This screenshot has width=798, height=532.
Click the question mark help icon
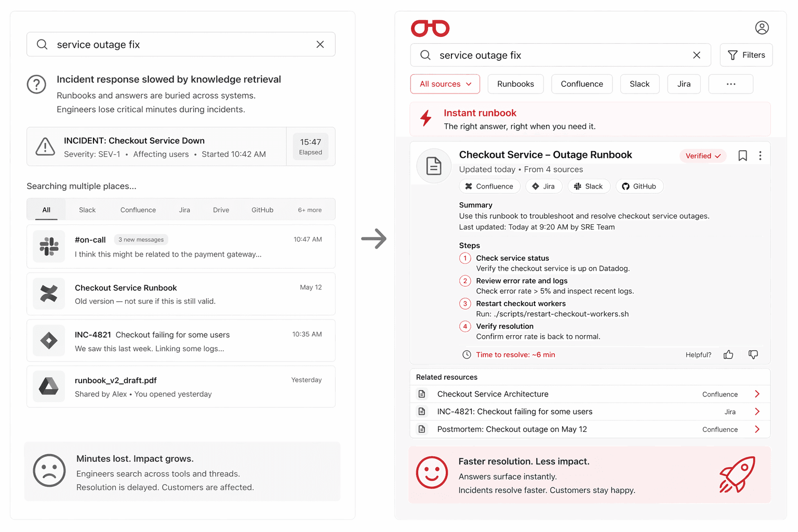tap(36, 84)
